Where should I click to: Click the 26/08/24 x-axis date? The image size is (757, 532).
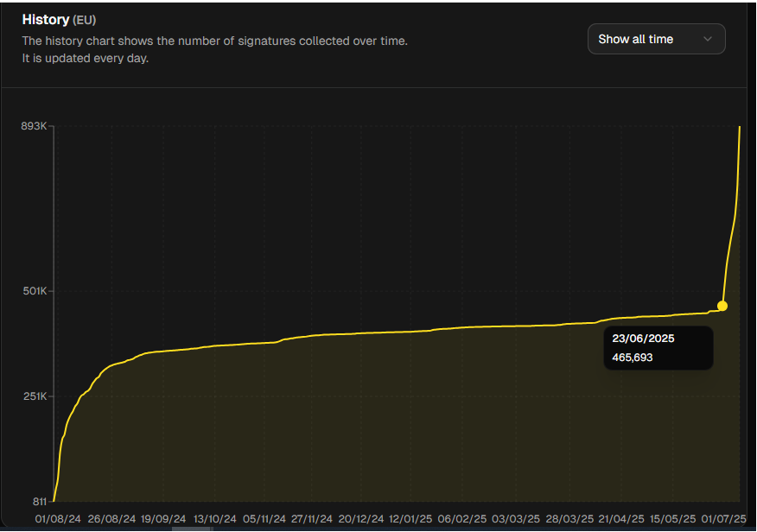tap(111, 519)
